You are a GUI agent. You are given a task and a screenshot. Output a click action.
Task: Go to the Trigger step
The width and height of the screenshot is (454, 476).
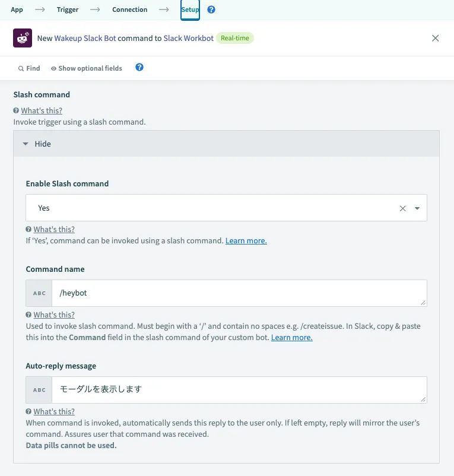click(68, 10)
